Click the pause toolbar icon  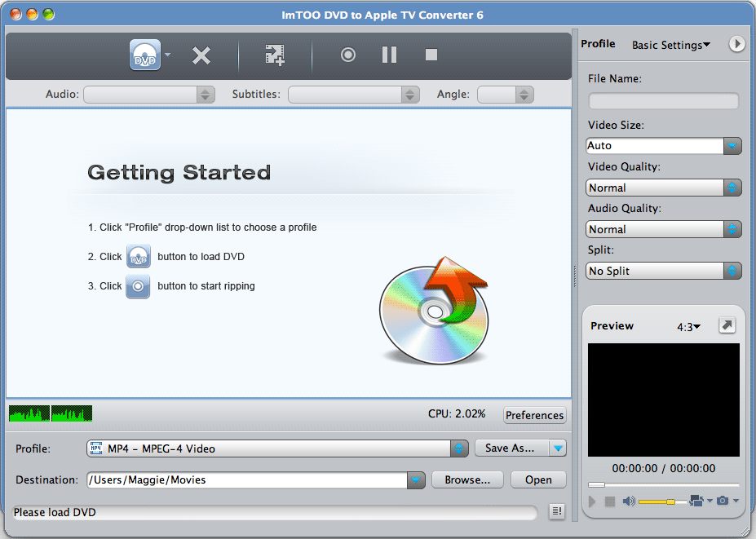(389, 55)
